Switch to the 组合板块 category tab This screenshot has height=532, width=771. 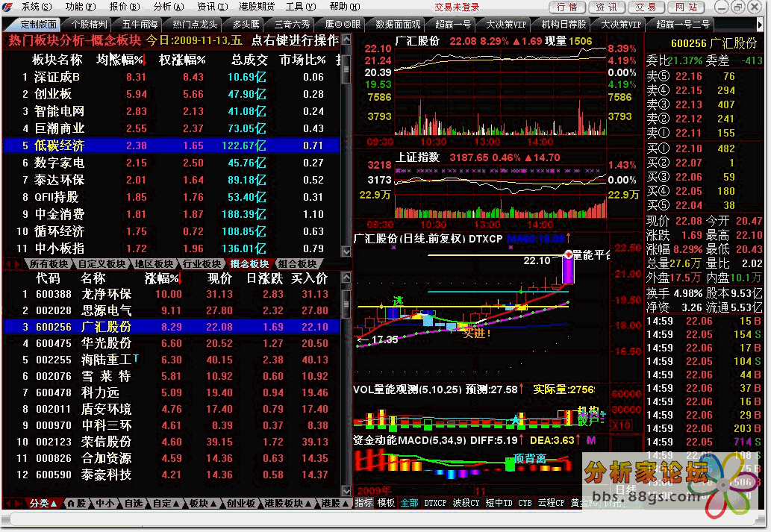296,264
